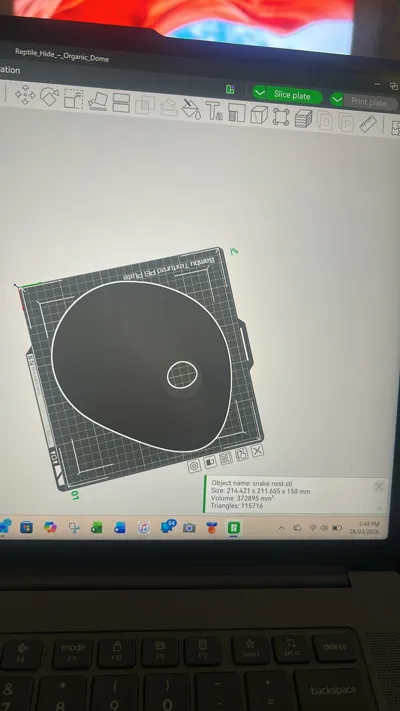Click the greyed support painting icon
The width and height of the screenshot is (400, 711).
point(168,107)
